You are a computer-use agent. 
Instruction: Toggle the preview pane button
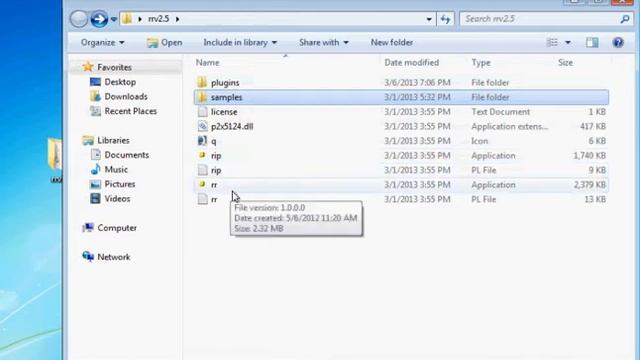(x=592, y=42)
